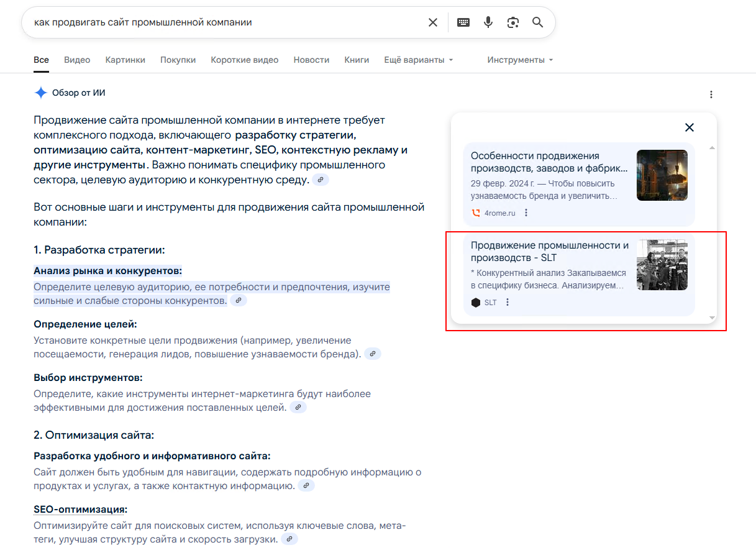Click the down arrow on the sources panel scrollbar
The image size is (756, 550).
click(x=711, y=318)
